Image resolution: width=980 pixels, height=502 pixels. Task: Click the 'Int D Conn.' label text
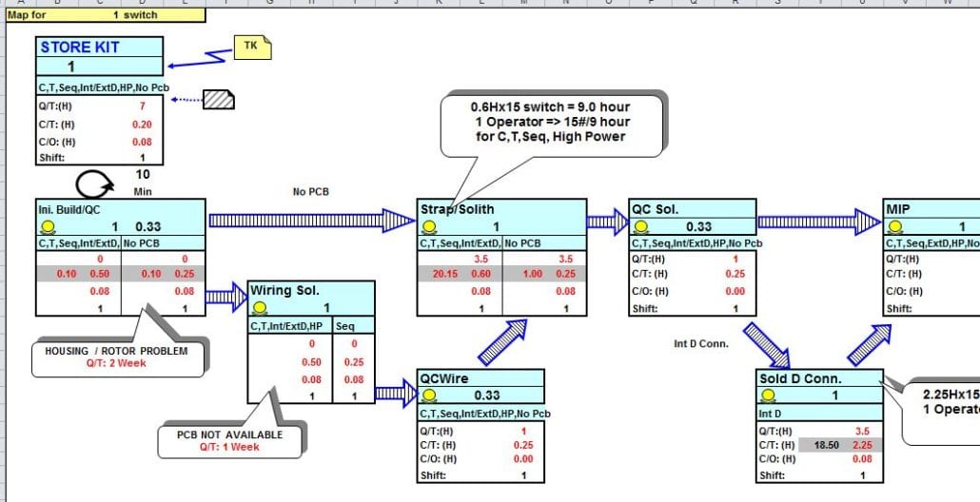700,343
